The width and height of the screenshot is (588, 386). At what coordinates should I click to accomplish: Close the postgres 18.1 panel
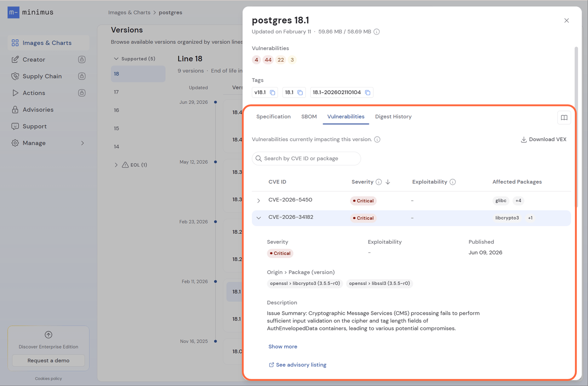(567, 21)
